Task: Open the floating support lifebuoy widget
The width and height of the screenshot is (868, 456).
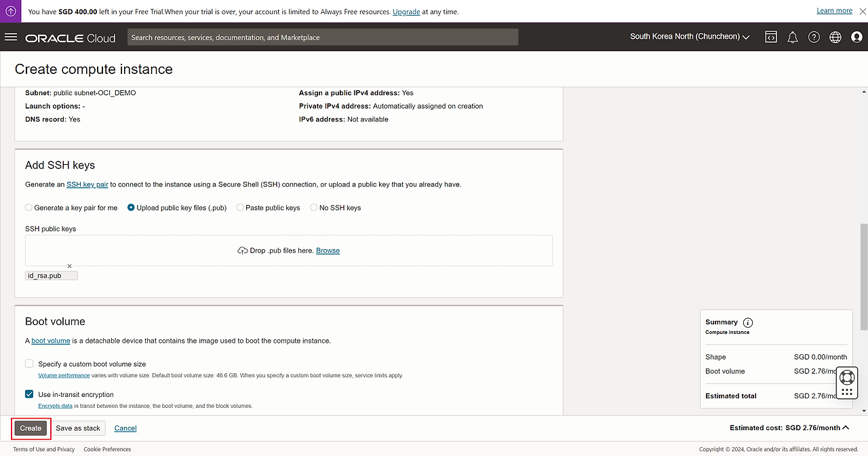Action: (846, 378)
